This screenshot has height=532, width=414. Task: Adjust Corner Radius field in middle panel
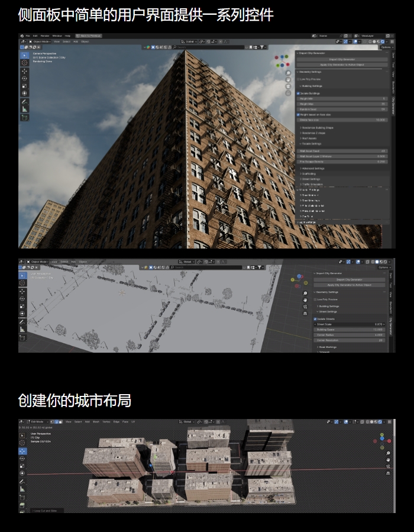(349, 335)
